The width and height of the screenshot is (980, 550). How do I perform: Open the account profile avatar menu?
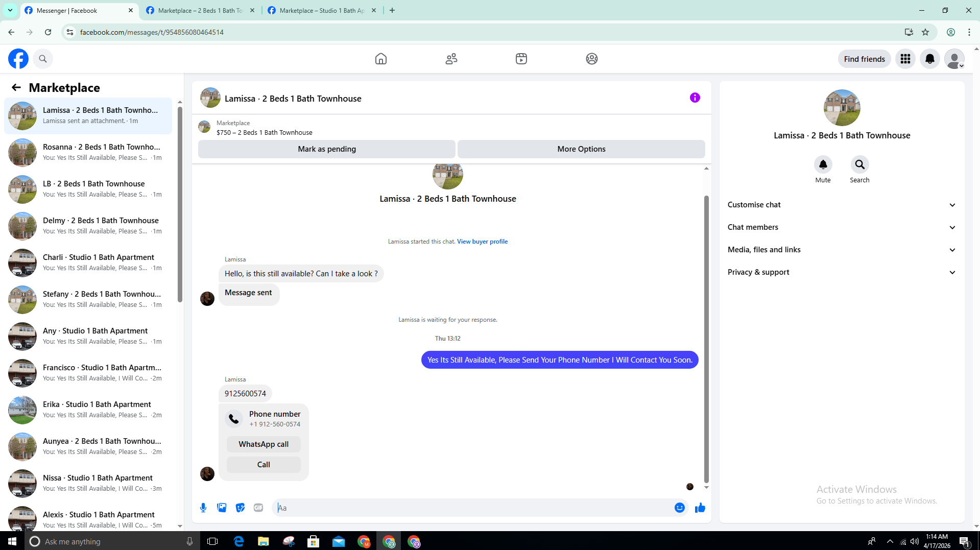click(x=954, y=59)
